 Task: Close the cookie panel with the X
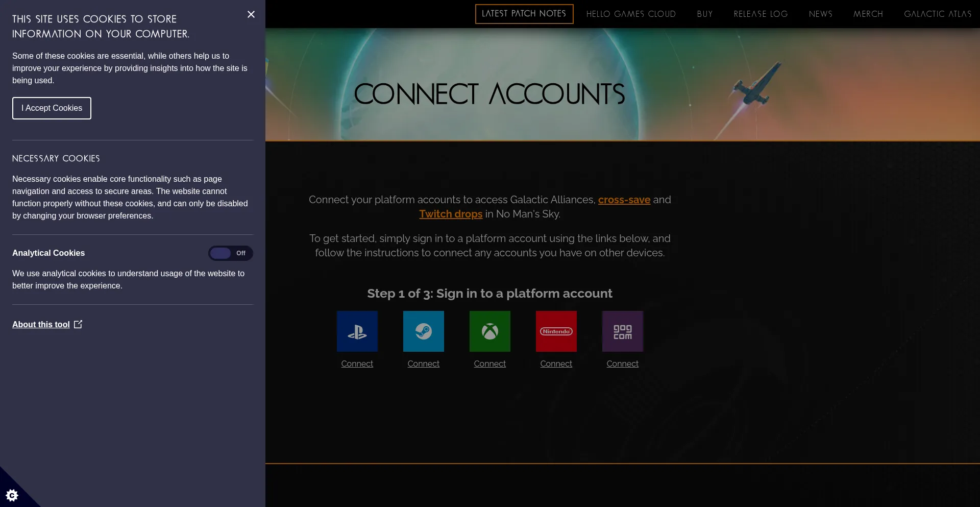(251, 14)
